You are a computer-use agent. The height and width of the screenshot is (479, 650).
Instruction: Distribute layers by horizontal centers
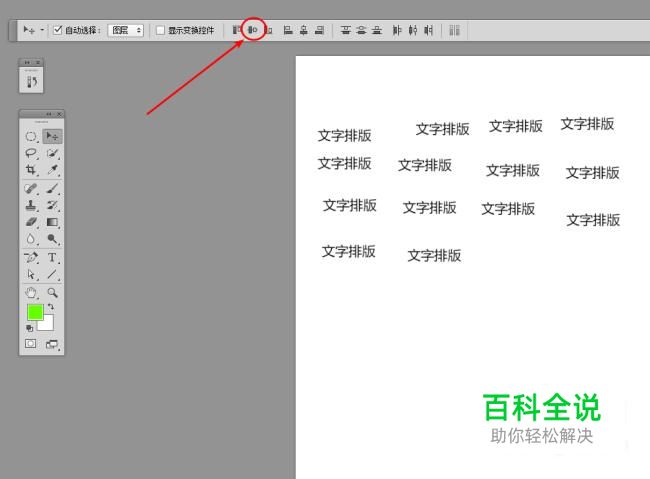point(413,30)
